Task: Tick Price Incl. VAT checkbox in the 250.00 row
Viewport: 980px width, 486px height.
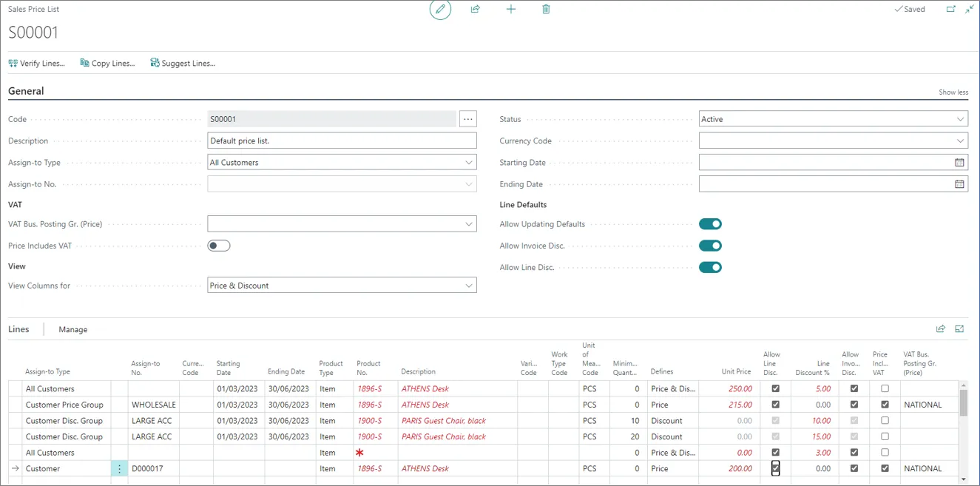Action: pyautogui.click(x=885, y=388)
